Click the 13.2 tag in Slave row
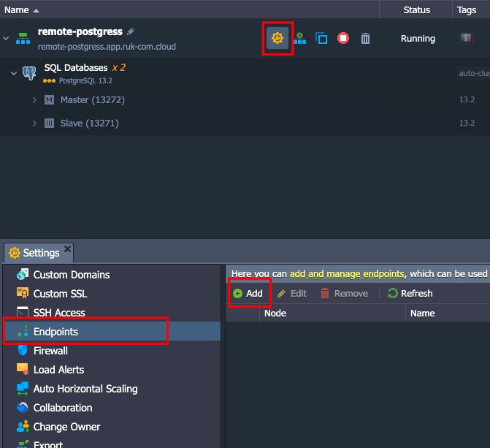This screenshot has width=490, height=448. pyautogui.click(x=467, y=123)
